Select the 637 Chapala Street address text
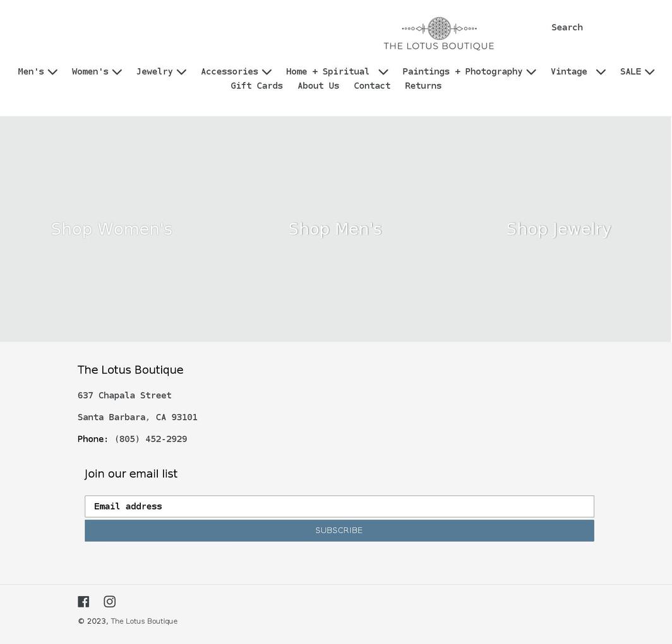Screen dimensions: 672x644 tap(124, 396)
